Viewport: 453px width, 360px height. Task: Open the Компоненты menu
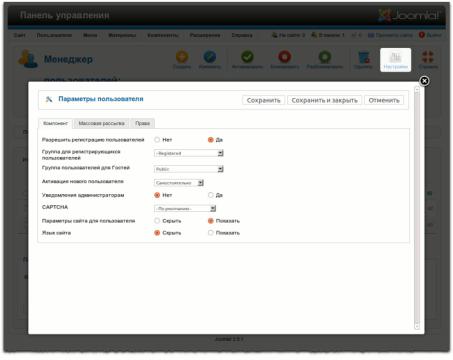pos(163,35)
